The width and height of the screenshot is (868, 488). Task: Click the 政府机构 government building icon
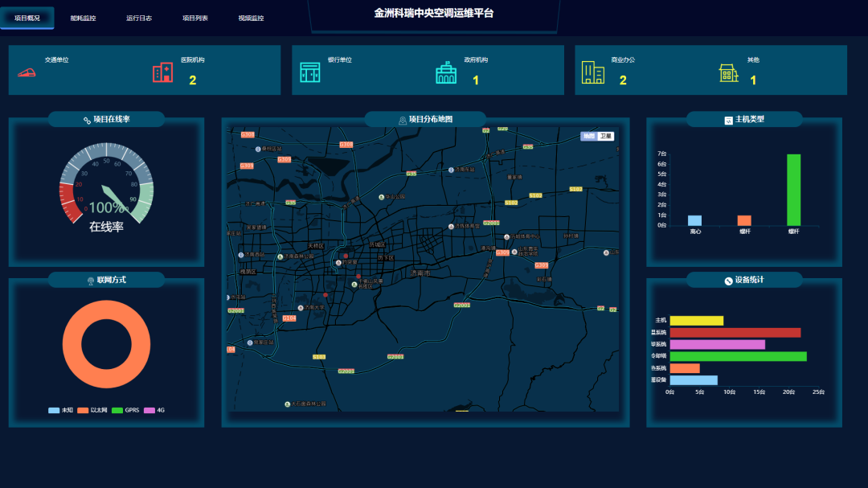[x=446, y=72]
